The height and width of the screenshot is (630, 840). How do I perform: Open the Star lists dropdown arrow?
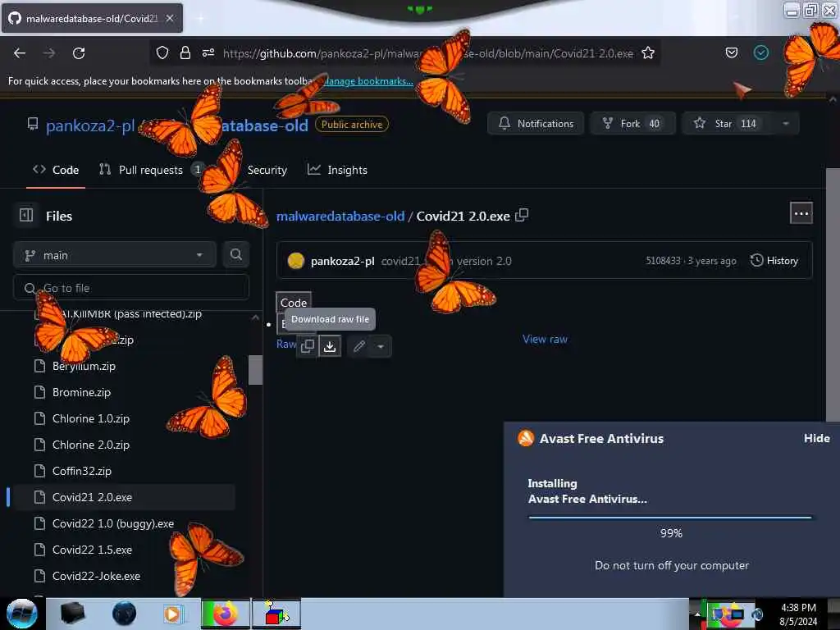785,123
